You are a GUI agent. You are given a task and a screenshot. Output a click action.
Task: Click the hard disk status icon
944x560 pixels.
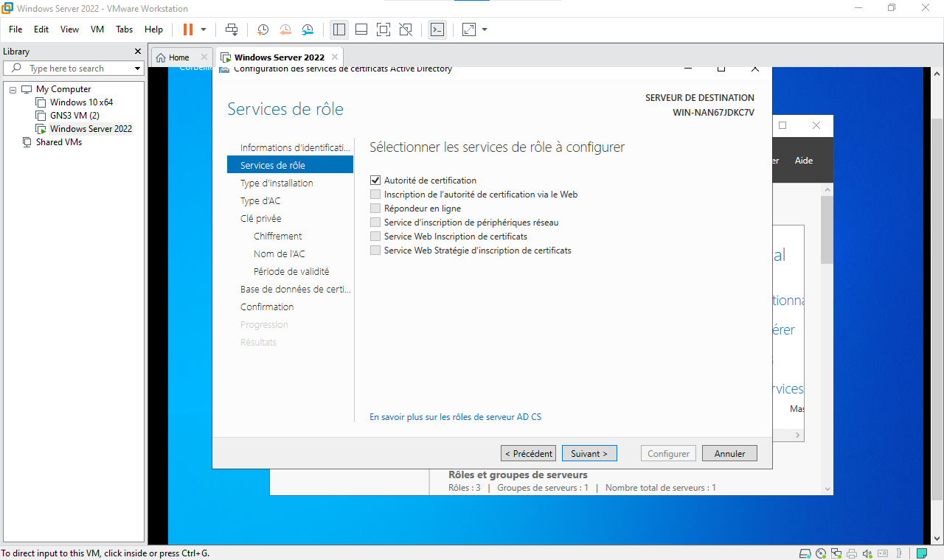pos(806,553)
